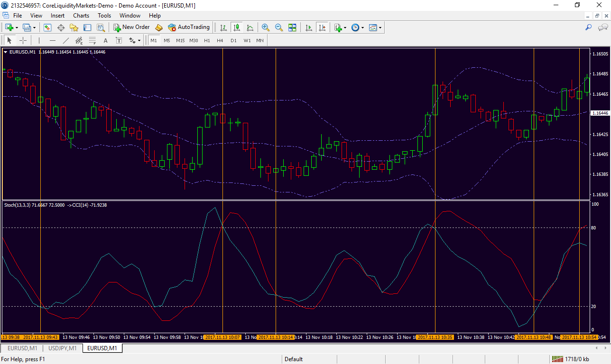Expand the Templates dropdown arrow

[x=380, y=27]
